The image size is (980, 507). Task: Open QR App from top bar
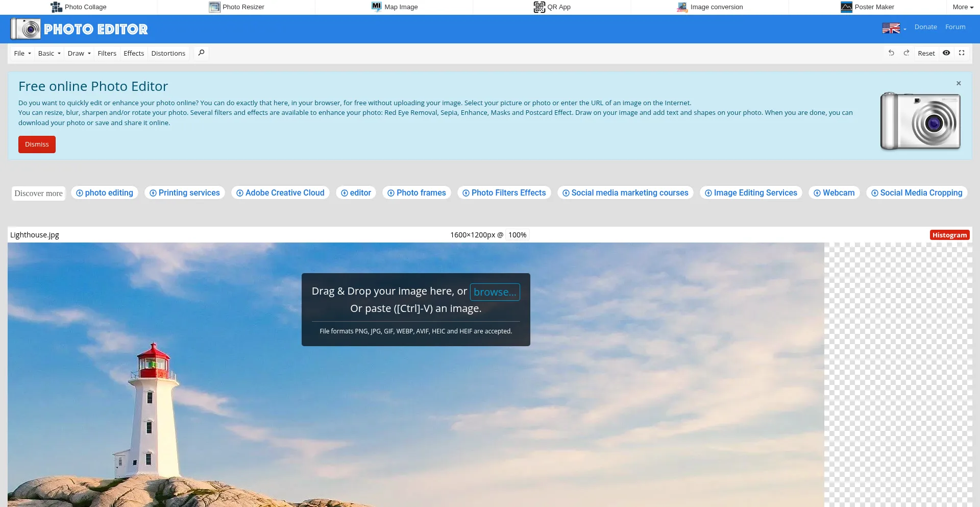coord(552,7)
